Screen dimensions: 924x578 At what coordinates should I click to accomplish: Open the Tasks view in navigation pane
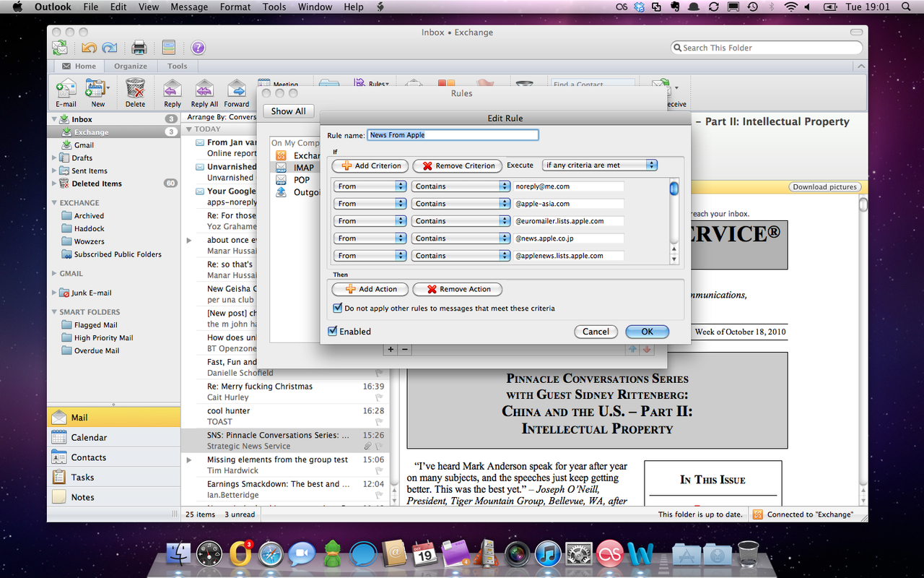(113, 477)
